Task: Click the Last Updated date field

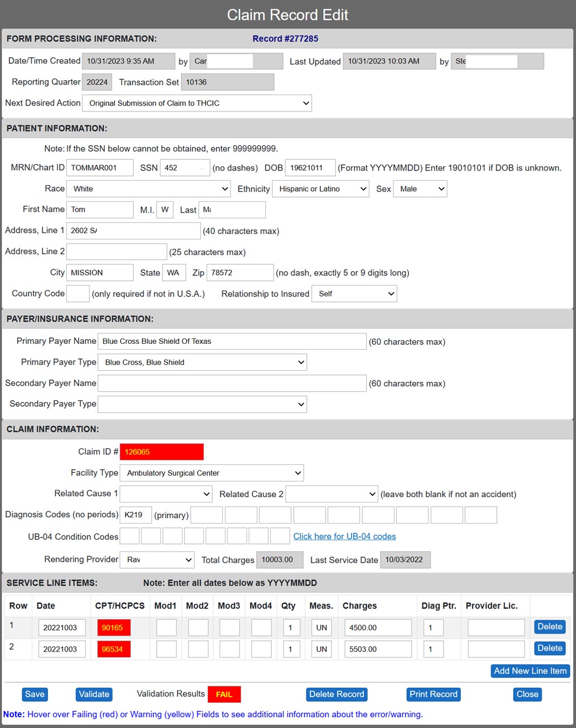Action: (x=389, y=61)
